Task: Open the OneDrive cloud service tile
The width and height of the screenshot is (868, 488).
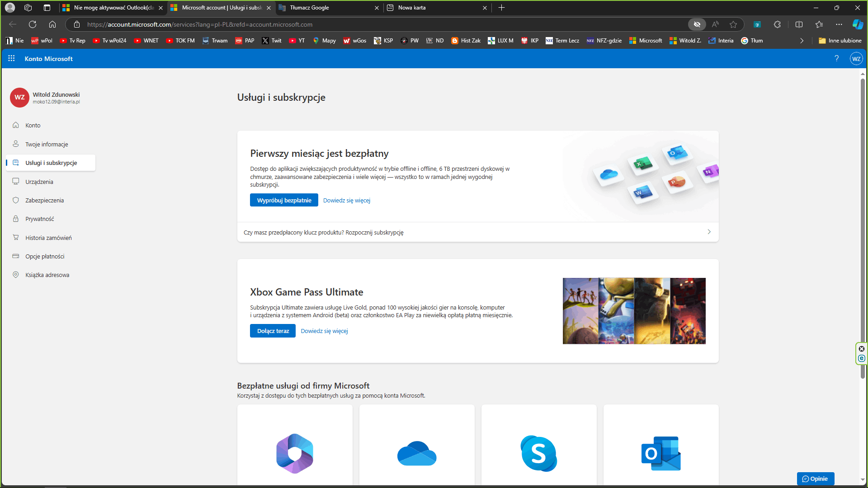Action: (x=417, y=446)
